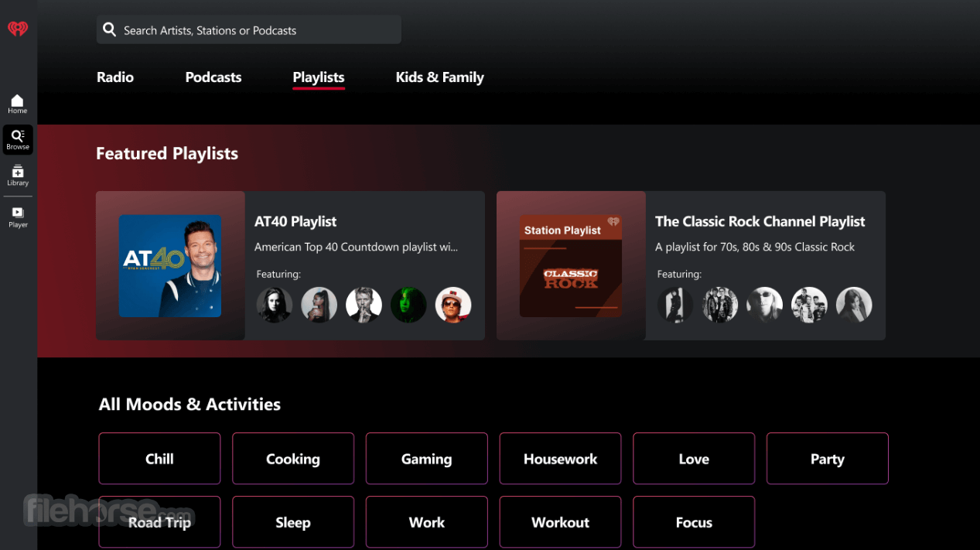980x550 pixels.
Task: Click The Classic Rock Channel Playlist title
Action: (760, 222)
